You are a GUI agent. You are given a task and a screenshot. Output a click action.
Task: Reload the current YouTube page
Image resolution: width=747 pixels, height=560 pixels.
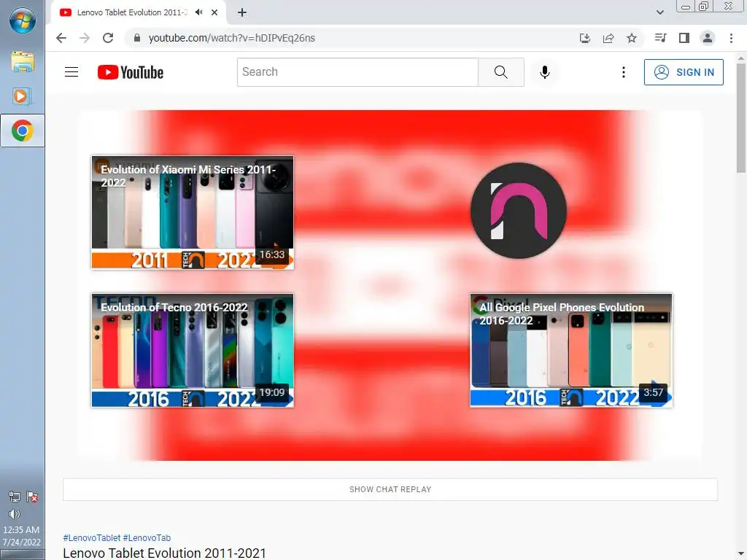tap(108, 38)
